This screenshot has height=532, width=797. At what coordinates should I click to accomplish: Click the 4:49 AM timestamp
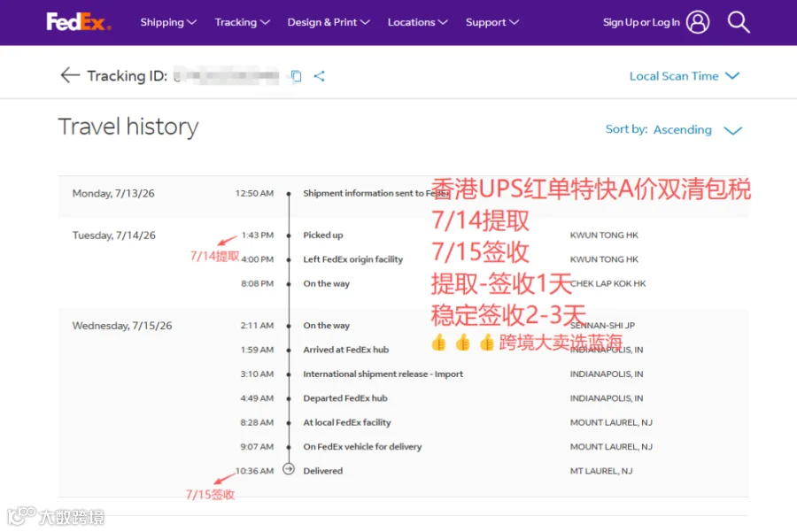[257, 398]
